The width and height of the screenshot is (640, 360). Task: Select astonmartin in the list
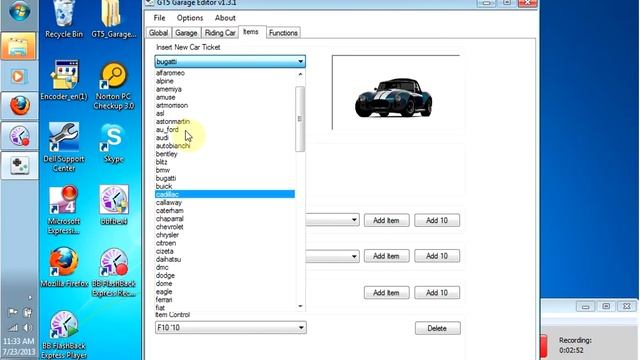(x=173, y=122)
